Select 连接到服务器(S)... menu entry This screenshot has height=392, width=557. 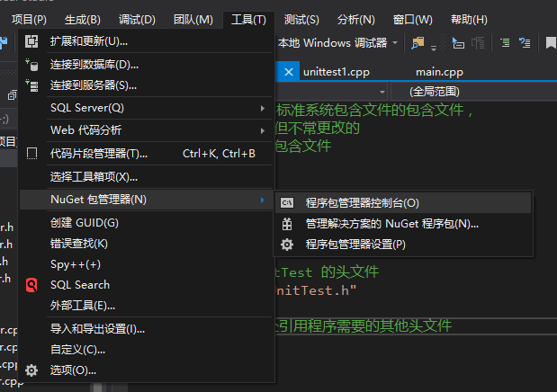coord(147,85)
